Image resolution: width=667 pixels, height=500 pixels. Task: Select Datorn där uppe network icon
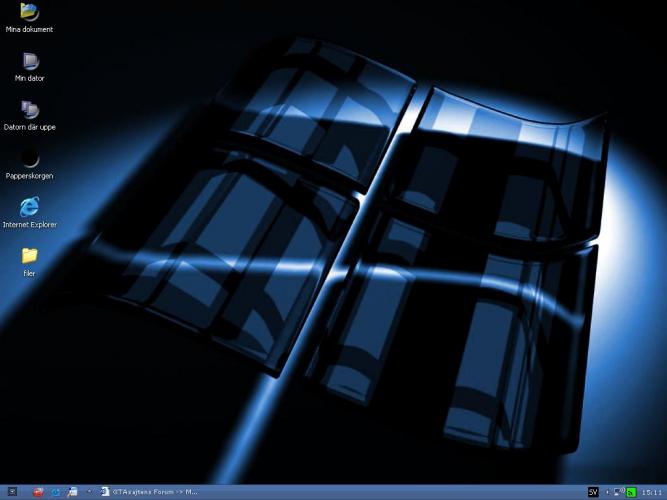tap(29, 110)
